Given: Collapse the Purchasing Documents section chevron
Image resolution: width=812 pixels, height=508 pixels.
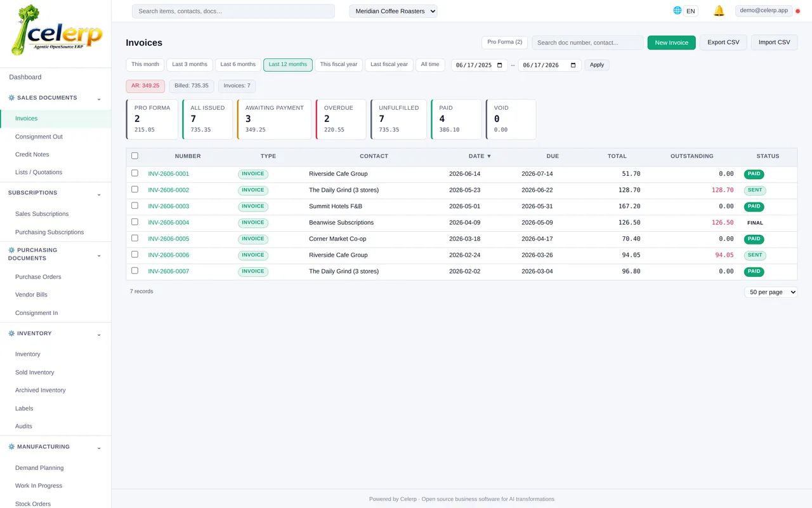Looking at the screenshot, I should tap(99, 255).
